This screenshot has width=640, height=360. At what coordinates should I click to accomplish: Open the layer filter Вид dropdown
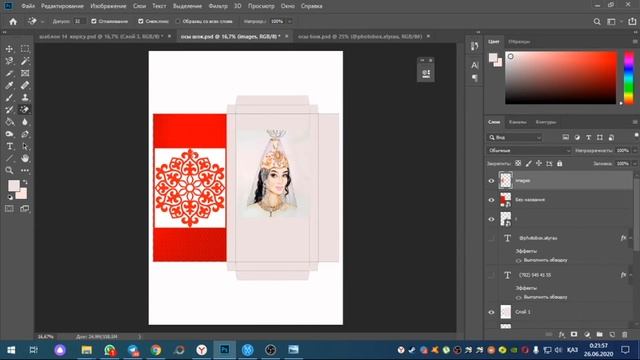click(515, 138)
